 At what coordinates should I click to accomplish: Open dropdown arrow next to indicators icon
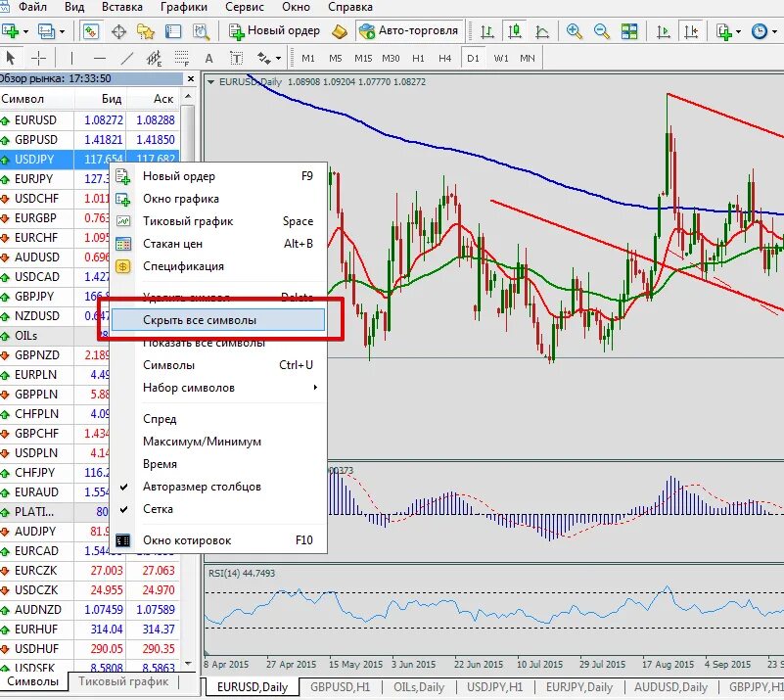739,32
